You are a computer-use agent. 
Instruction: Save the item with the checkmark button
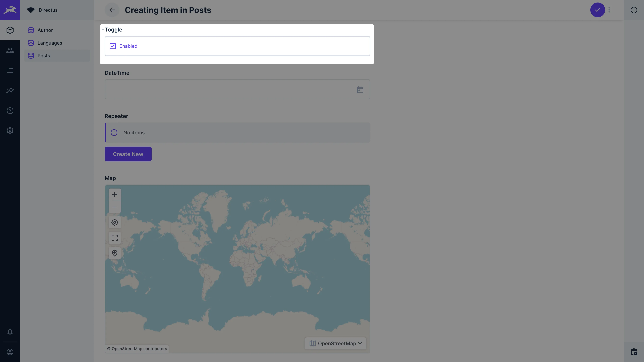tap(597, 10)
